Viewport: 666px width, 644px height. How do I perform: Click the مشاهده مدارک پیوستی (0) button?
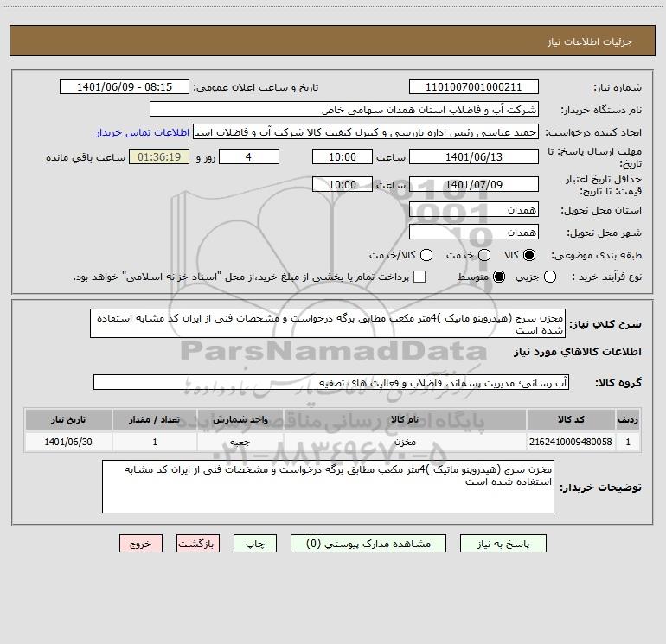[368, 544]
